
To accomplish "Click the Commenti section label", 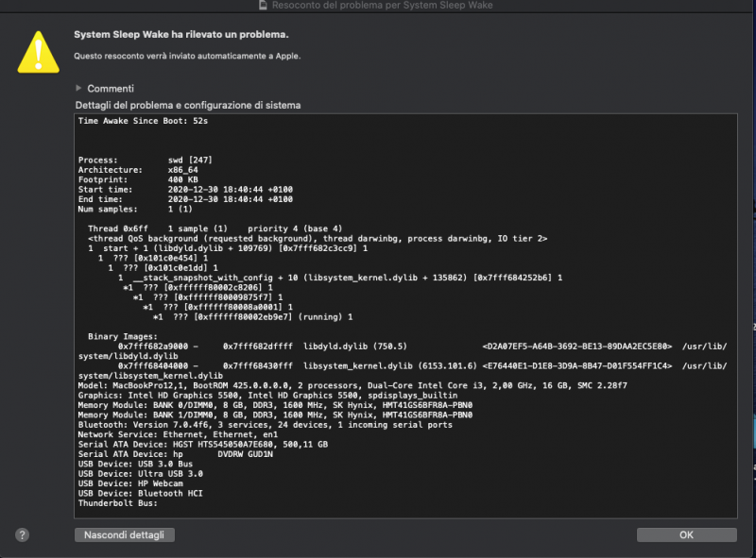I will (x=111, y=88).
